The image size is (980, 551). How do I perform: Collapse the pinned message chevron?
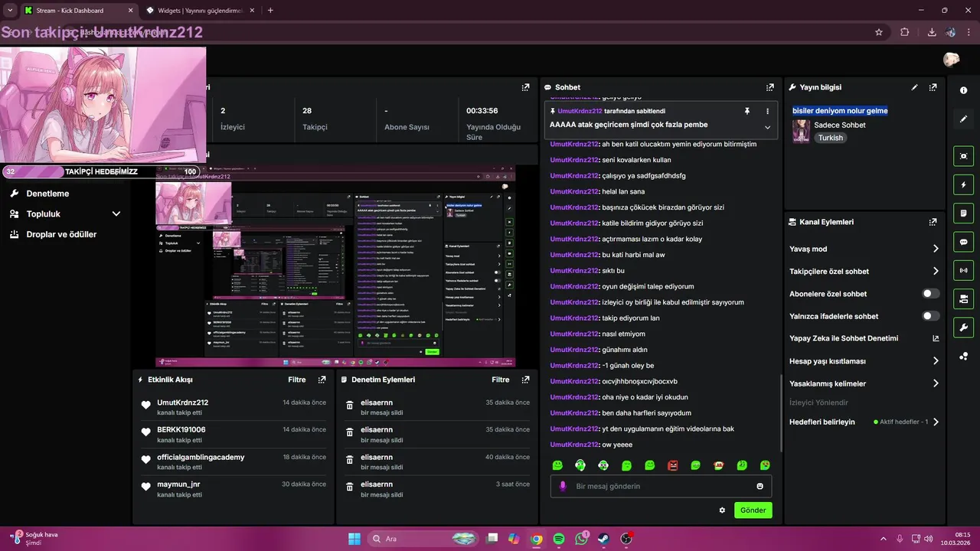point(767,127)
